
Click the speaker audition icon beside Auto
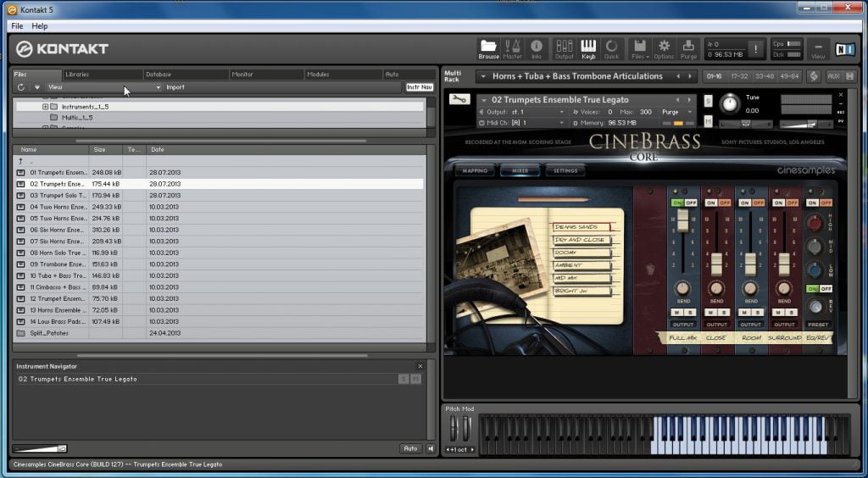(x=430, y=448)
